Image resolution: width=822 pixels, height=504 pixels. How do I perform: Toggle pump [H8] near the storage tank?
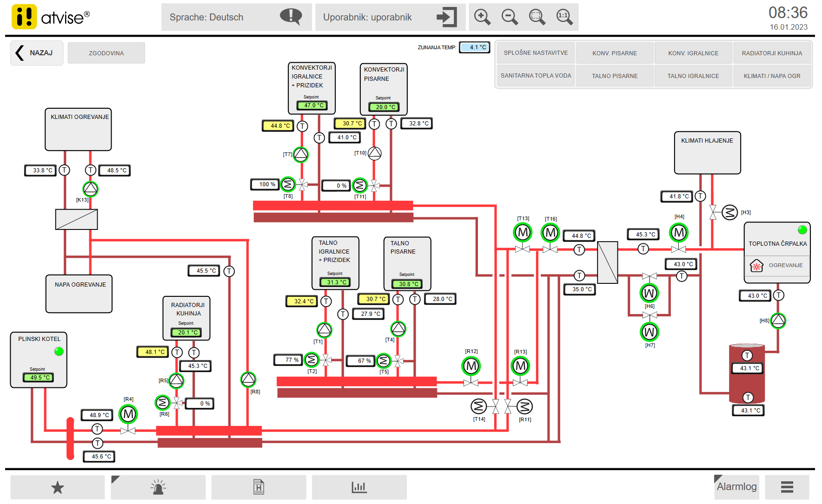coord(778,320)
